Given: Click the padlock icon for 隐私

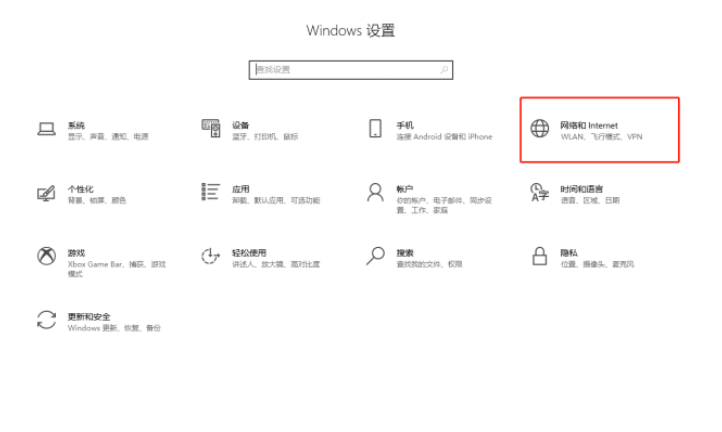Looking at the screenshot, I should (x=540, y=256).
